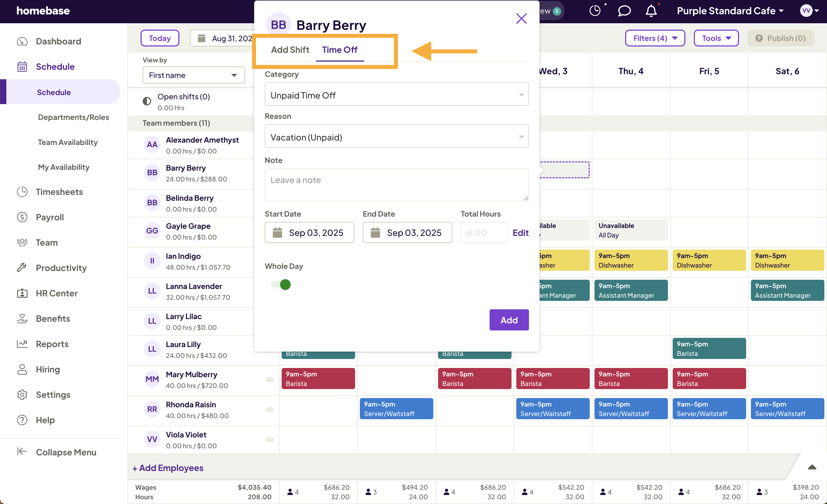Click inside the Leave a note field
The width and height of the screenshot is (827, 504).
(x=396, y=185)
